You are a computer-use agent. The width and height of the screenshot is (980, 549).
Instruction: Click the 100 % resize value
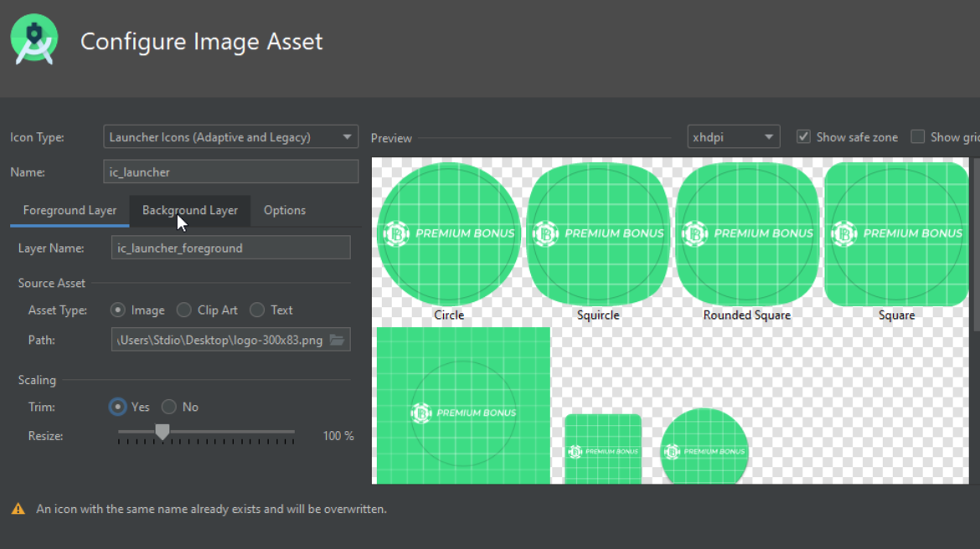tap(338, 436)
